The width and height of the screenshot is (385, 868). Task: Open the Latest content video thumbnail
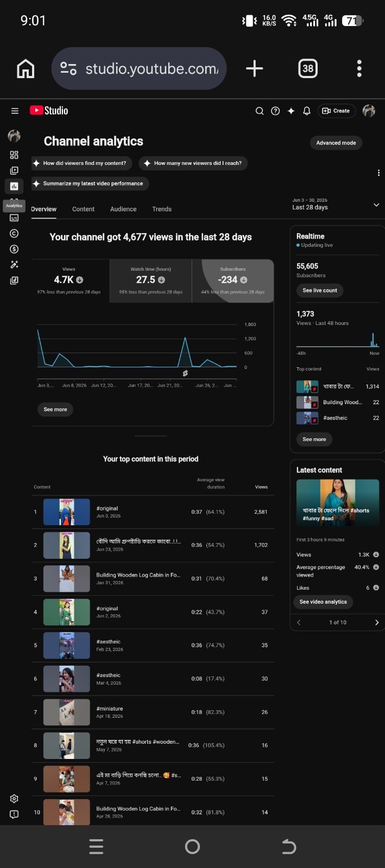(x=338, y=503)
